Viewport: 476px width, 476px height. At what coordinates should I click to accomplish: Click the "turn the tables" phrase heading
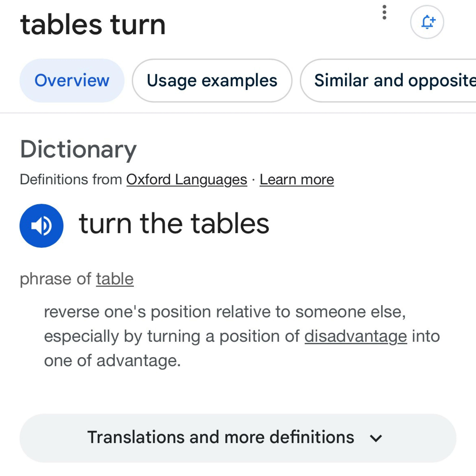[x=174, y=223]
